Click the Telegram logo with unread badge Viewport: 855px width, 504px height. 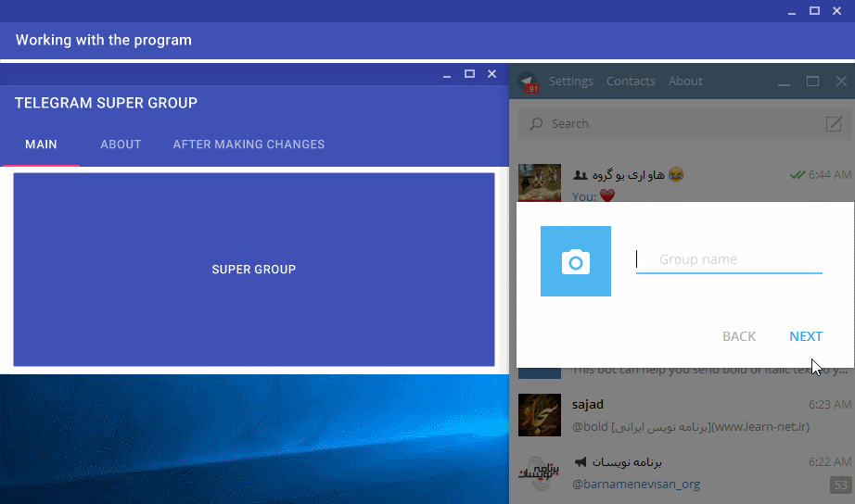(x=529, y=82)
